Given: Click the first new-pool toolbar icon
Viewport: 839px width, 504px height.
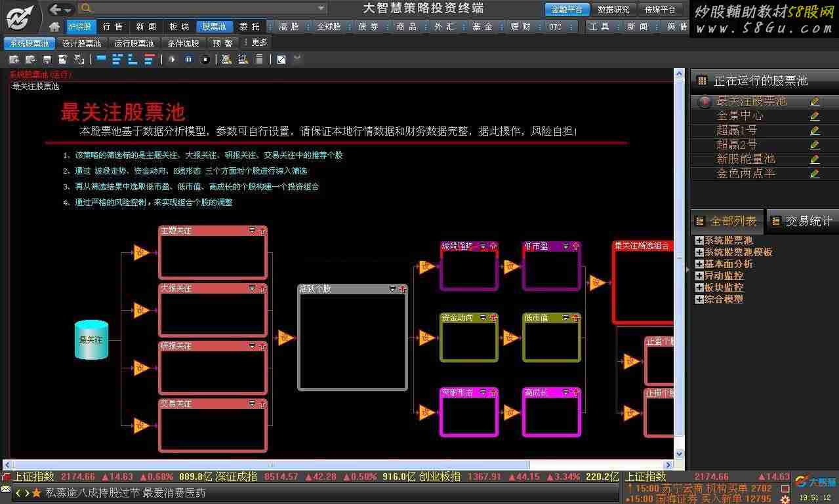Looking at the screenshot, I should 14,59.
